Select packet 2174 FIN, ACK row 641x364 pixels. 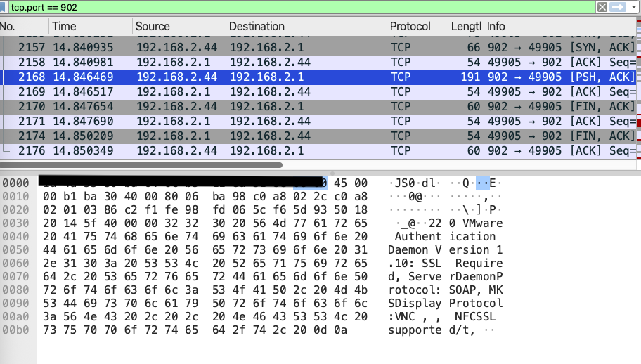pyautogui.click(x=318, y=136)
